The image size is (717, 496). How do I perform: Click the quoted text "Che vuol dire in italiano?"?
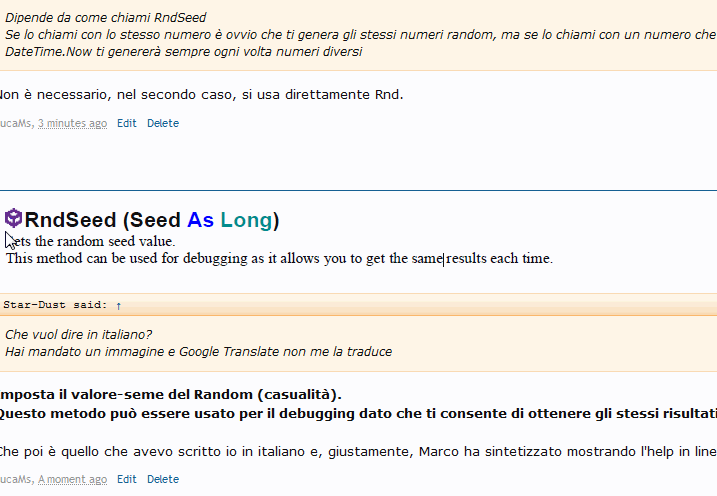pos(78,334)
